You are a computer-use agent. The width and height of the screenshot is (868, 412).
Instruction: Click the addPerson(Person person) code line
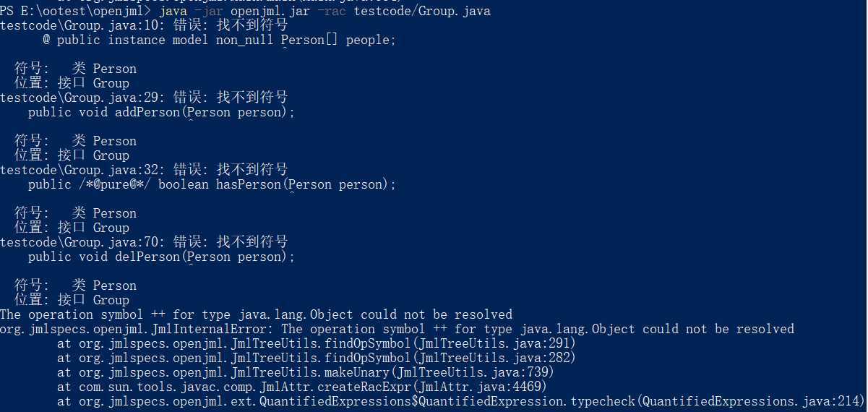pyautogui.click(x=162, y=112)
